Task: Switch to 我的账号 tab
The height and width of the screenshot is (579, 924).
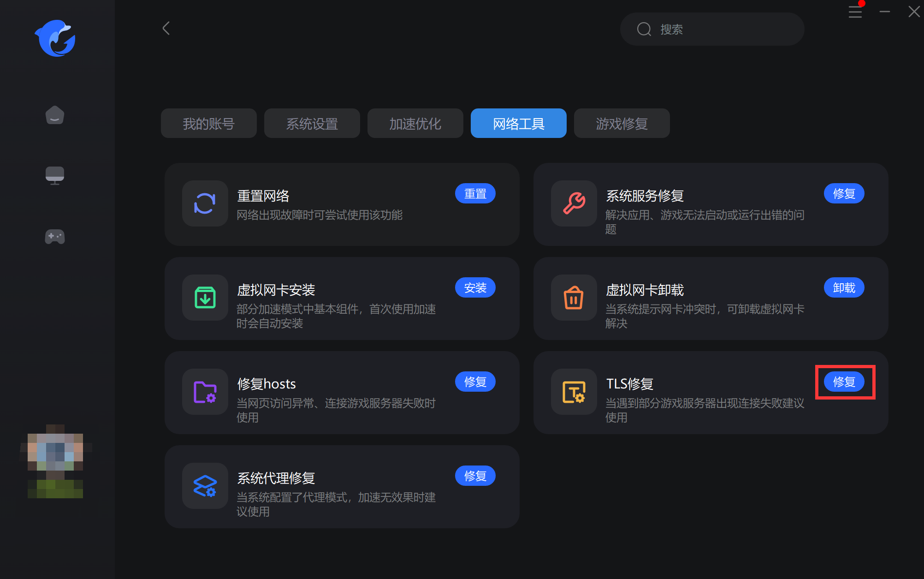Action: point(209,123)
